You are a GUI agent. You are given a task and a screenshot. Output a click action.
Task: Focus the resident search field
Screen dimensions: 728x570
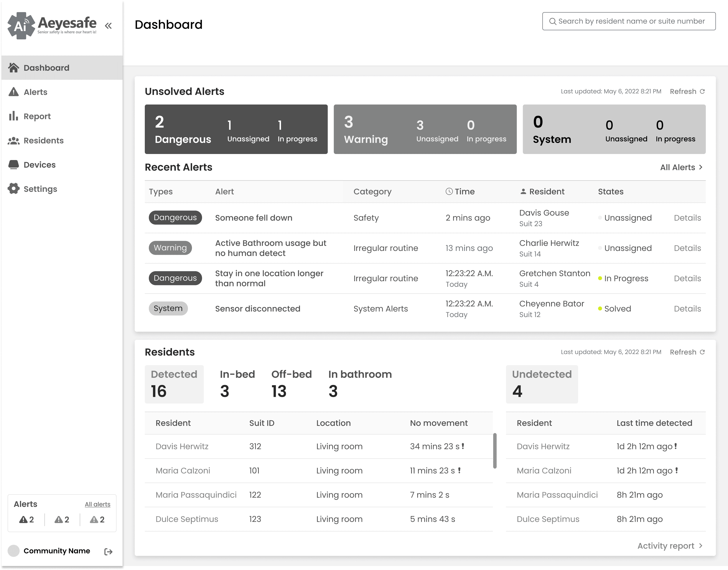tap(629, 21)
